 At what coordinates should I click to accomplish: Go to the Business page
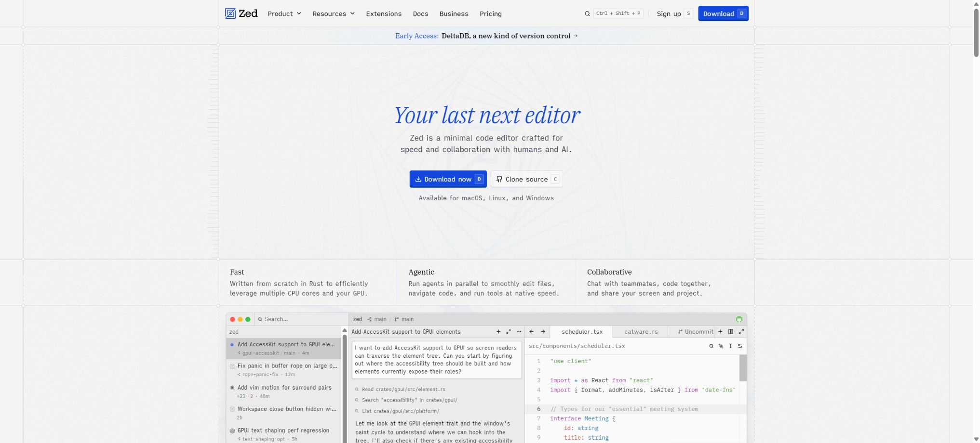coord(454,13)
